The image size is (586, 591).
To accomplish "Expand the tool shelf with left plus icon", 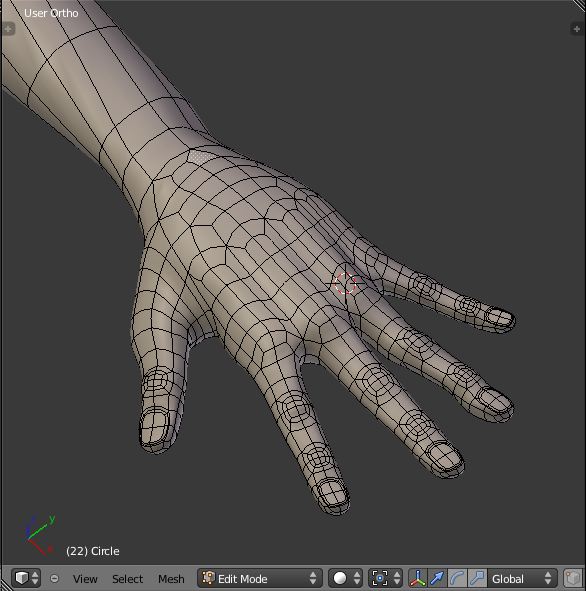I will (8, 29).
